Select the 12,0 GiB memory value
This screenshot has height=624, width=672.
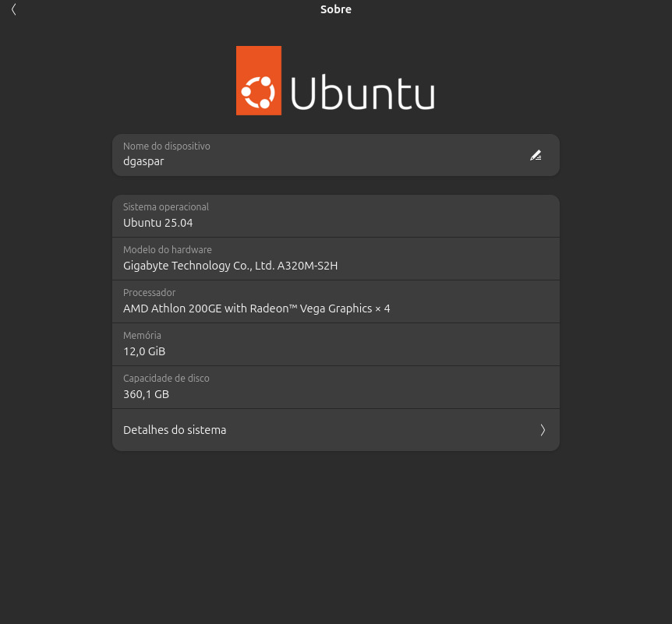pyautogui.click(x=144, y=351)
